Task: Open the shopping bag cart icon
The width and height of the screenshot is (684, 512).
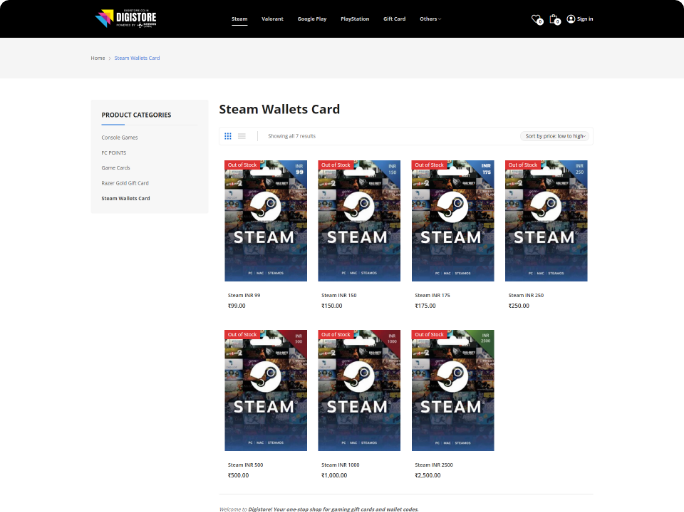Action: [x=554, y=19]
